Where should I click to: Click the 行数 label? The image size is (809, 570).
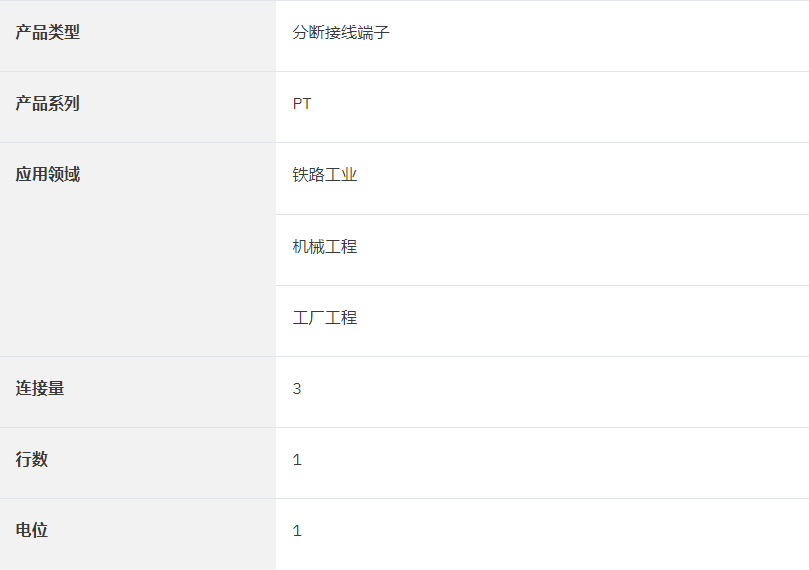coord(31,459)
